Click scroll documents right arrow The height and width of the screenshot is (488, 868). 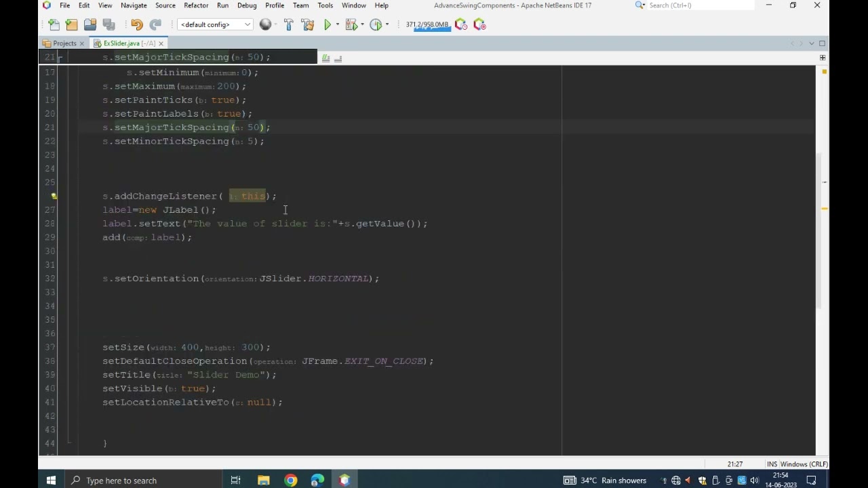pos(802,43)
